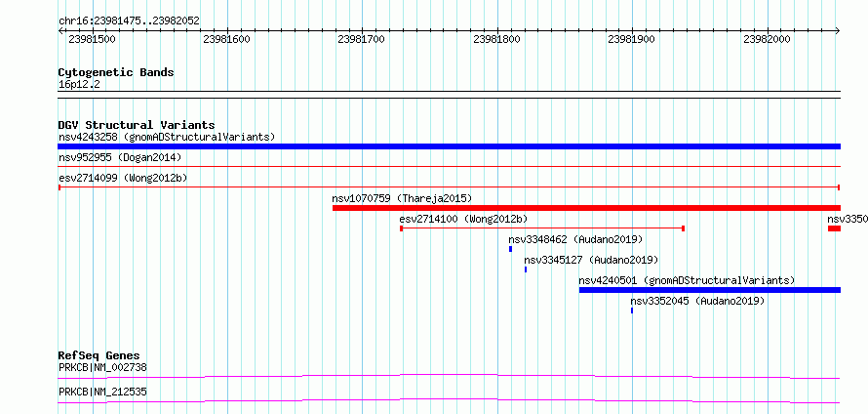
Task: Select the blue nsv4243258 variant bar
Action: (x=449, y=146)
